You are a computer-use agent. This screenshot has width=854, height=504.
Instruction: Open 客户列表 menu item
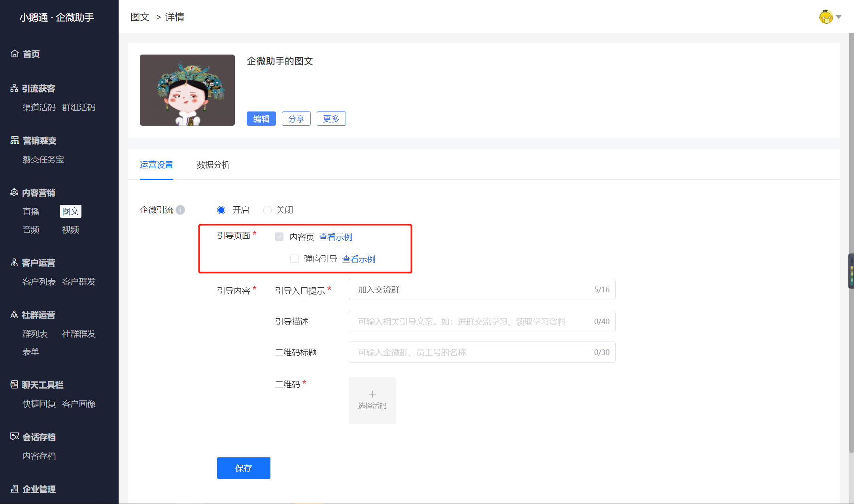click(x=39, y=282)
